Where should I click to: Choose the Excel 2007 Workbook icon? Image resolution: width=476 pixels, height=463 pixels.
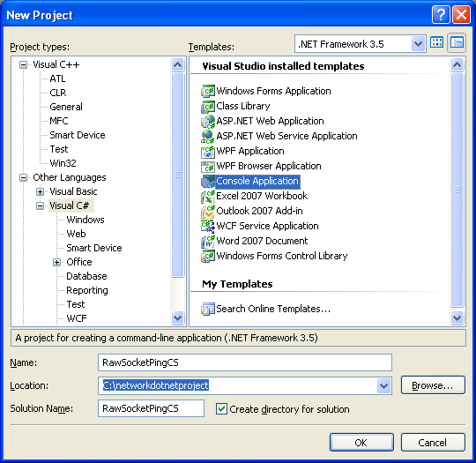coord(208,197)
